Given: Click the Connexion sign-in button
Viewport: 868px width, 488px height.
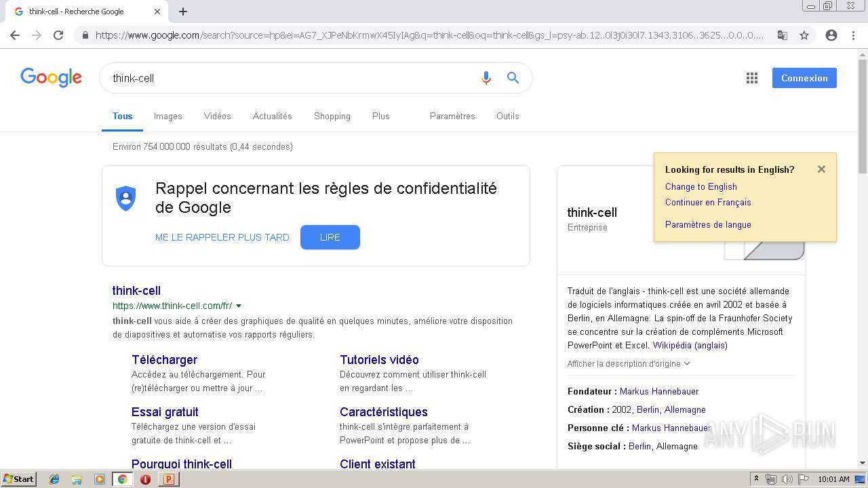Looking at the screenshot, I should click(x=804, y=78).
